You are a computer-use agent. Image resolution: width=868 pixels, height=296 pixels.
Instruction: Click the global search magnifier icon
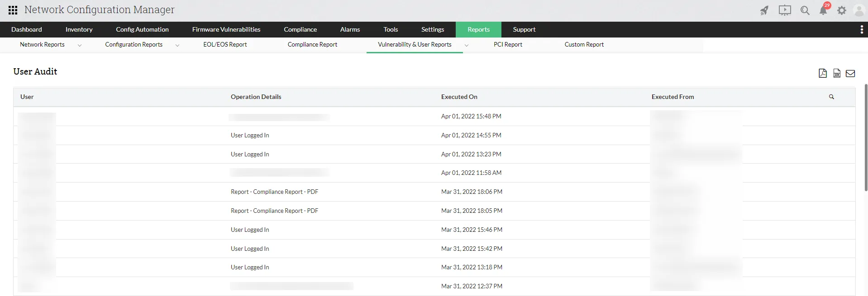coord(805,10)
